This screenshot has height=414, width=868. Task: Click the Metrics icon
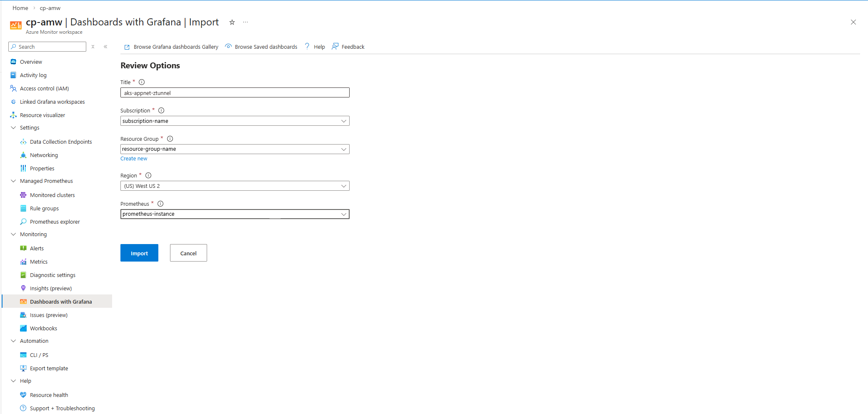coord(23,262)
